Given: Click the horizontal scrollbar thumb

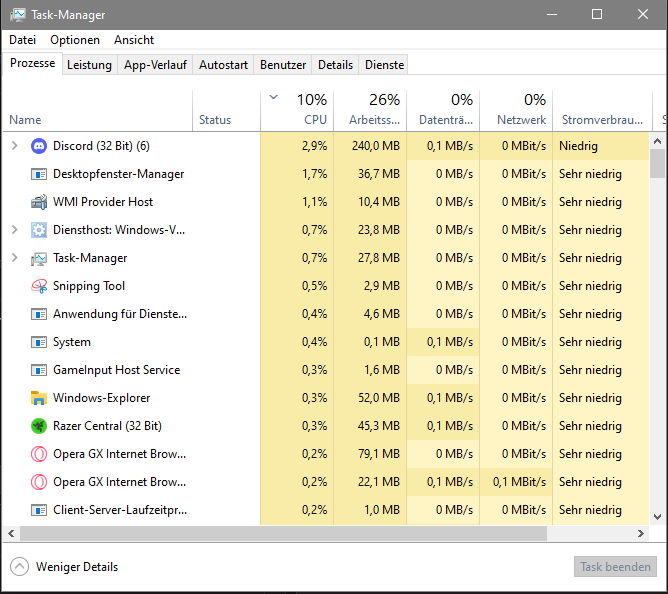Looking at the screenshot, I should (x=283, y=533).
